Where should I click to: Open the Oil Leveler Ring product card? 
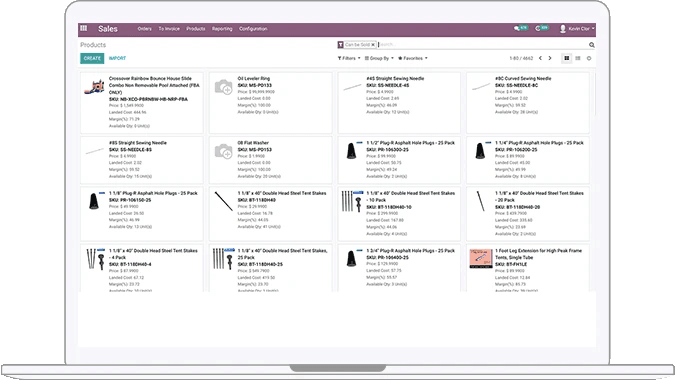point(271,102)
